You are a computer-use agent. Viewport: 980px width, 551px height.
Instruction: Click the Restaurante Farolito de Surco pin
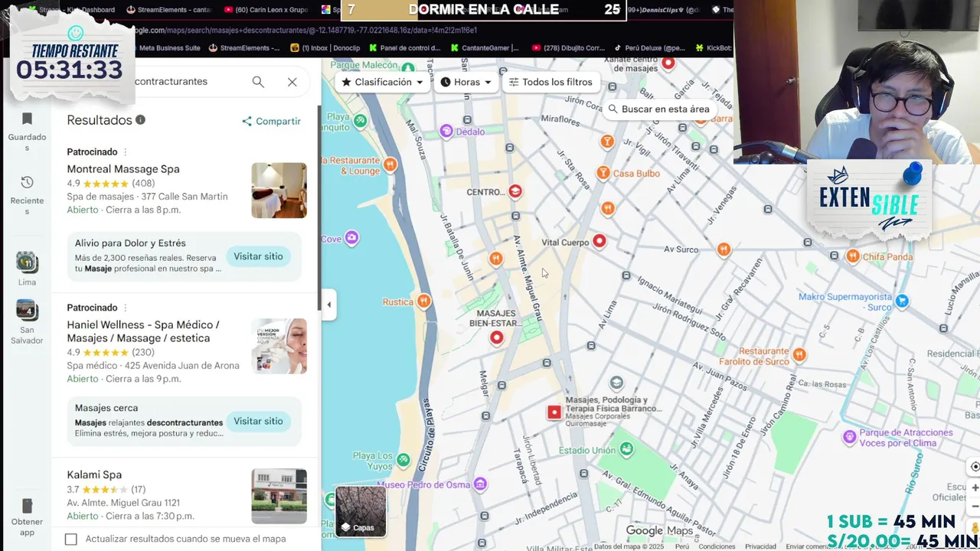pos(799,354)
